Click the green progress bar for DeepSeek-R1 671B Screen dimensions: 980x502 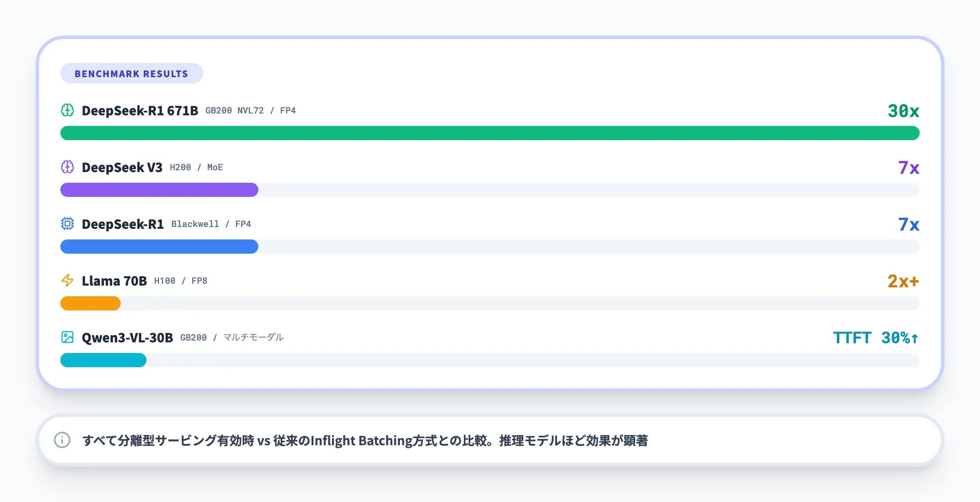pyautogui.click(x=488, y=133)
